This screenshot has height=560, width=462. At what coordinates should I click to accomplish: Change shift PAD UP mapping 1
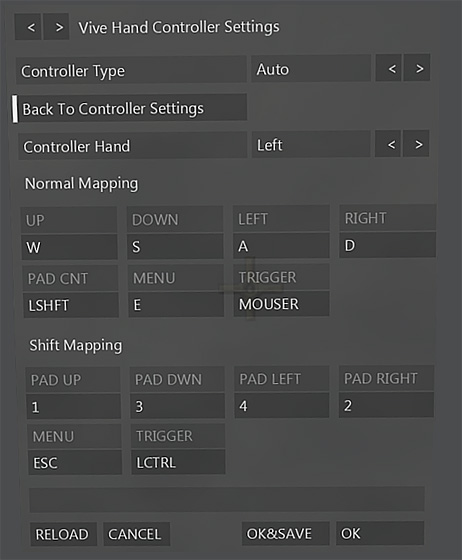click(74, 406)
